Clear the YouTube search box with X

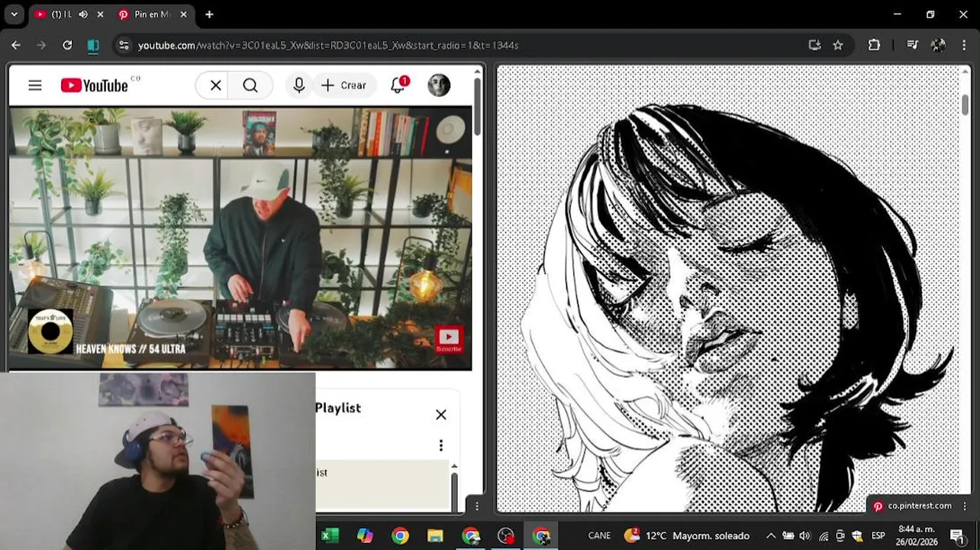point(216,86)
